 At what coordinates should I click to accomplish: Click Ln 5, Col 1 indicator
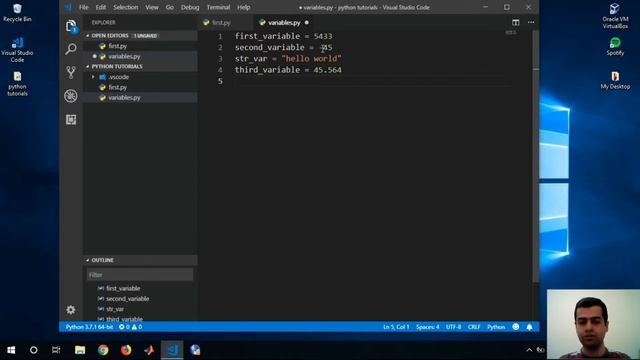[396, 327]
